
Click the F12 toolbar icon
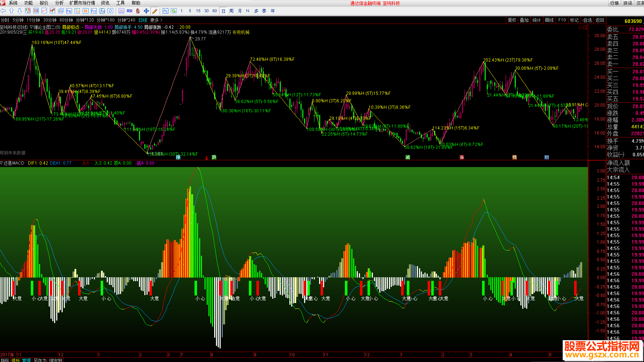point(94,11)
